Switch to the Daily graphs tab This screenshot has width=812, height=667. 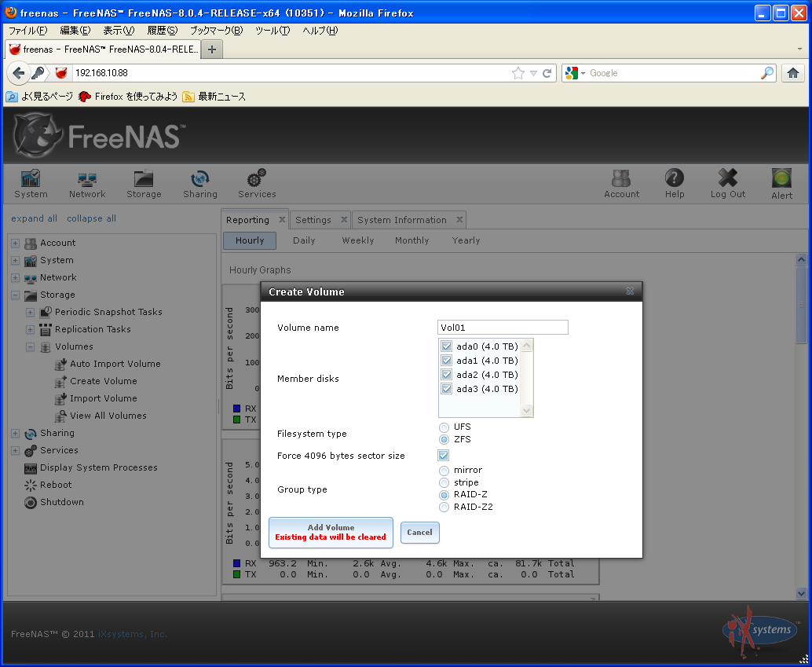pos(304,240)
